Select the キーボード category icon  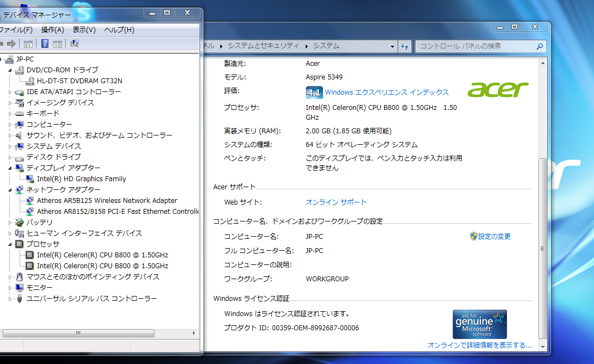pyautogui.click(x=20, y=114)
